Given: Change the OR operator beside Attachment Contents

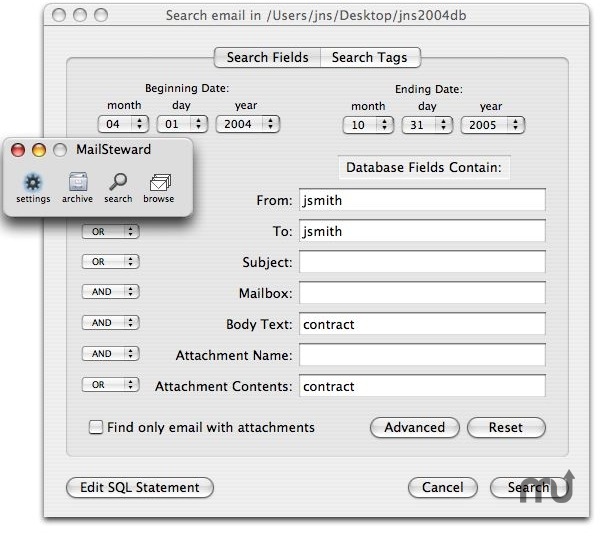Looking at the screenshot, I should [x=111, y=385].
